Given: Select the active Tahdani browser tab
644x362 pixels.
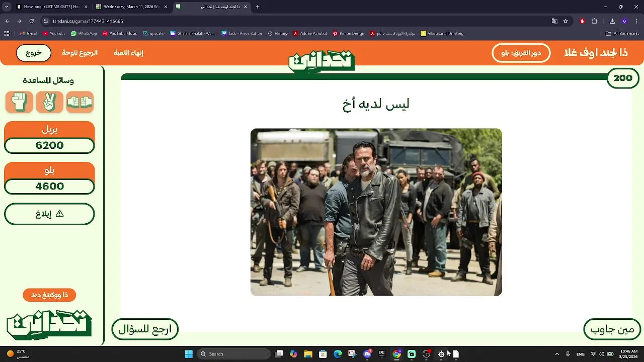Looking at the screenshot, I should point(211,7).
